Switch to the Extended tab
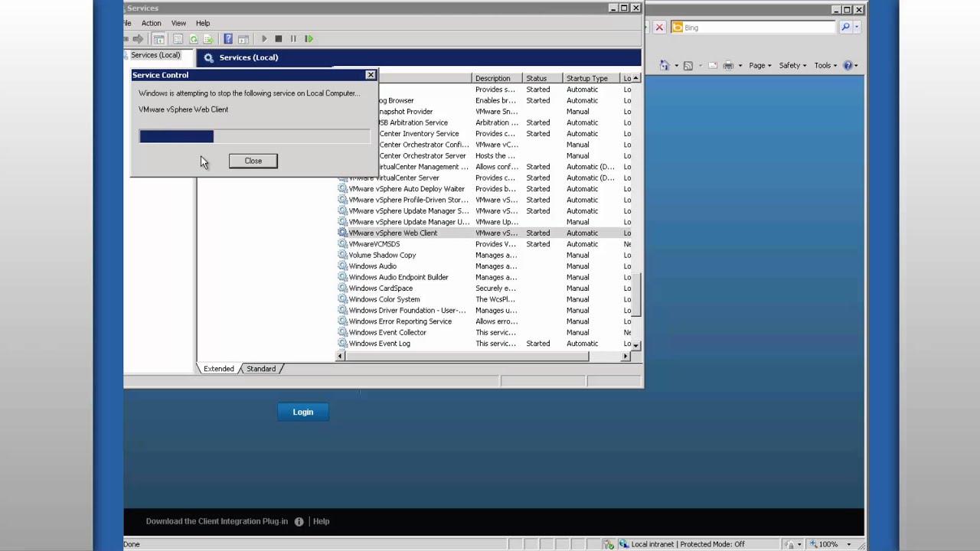 218,369
